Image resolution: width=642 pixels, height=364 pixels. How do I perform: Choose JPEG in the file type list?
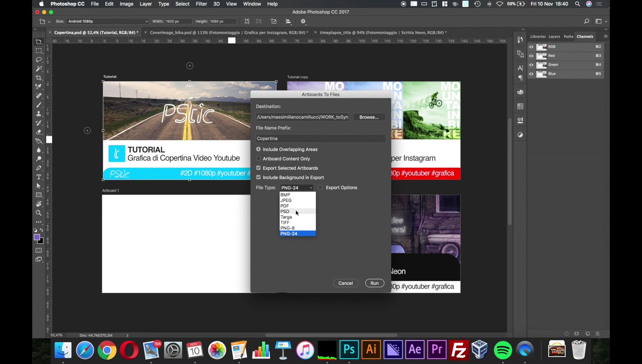coord(298,200)
